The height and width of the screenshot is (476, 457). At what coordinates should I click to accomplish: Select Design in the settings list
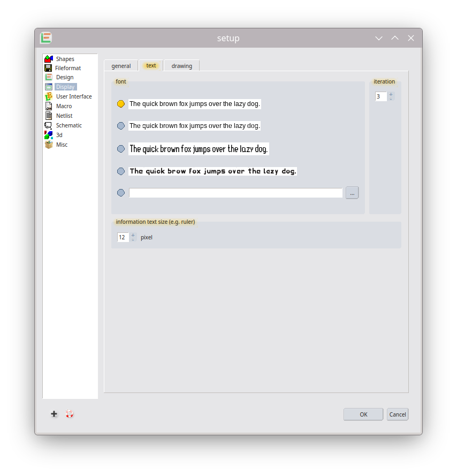pos(65,77)
